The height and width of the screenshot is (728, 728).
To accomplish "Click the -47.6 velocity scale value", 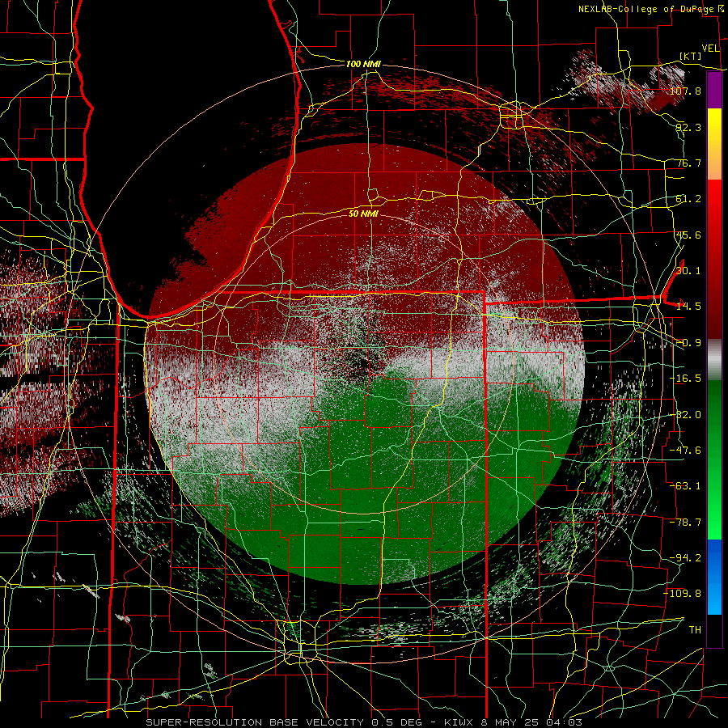I will tap(685, 451).
